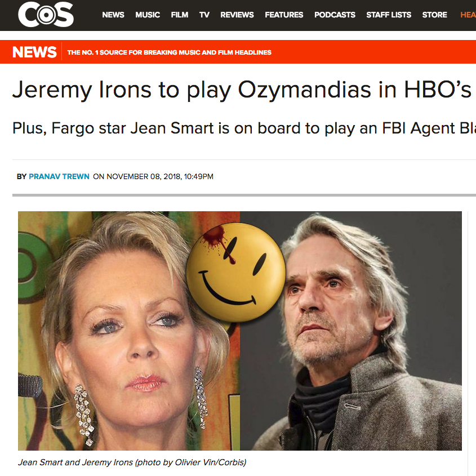Viewport: 476px width, 476px height.
Task: Go to the TV section
Action: coord(204,15)
